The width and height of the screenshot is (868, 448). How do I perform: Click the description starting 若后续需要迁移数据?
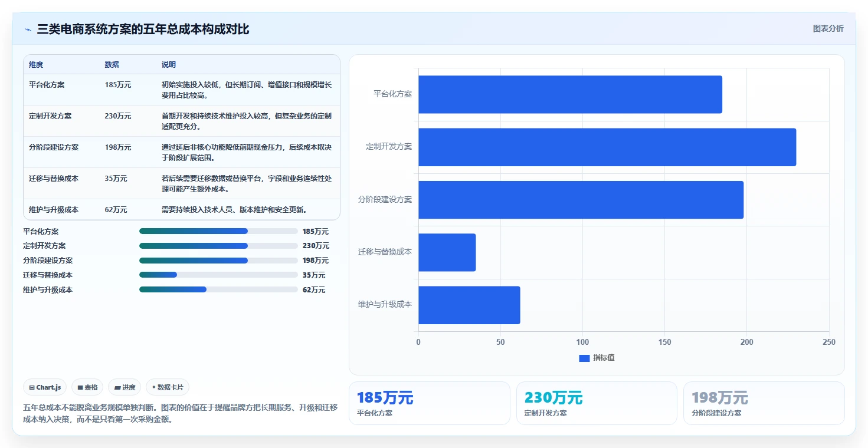[247, 183]
